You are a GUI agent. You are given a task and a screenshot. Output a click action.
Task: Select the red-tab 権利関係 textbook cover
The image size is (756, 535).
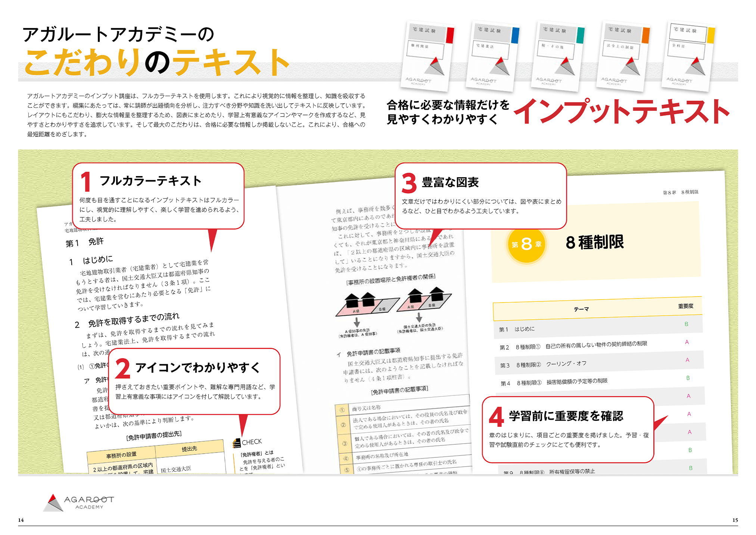(427, 56)
